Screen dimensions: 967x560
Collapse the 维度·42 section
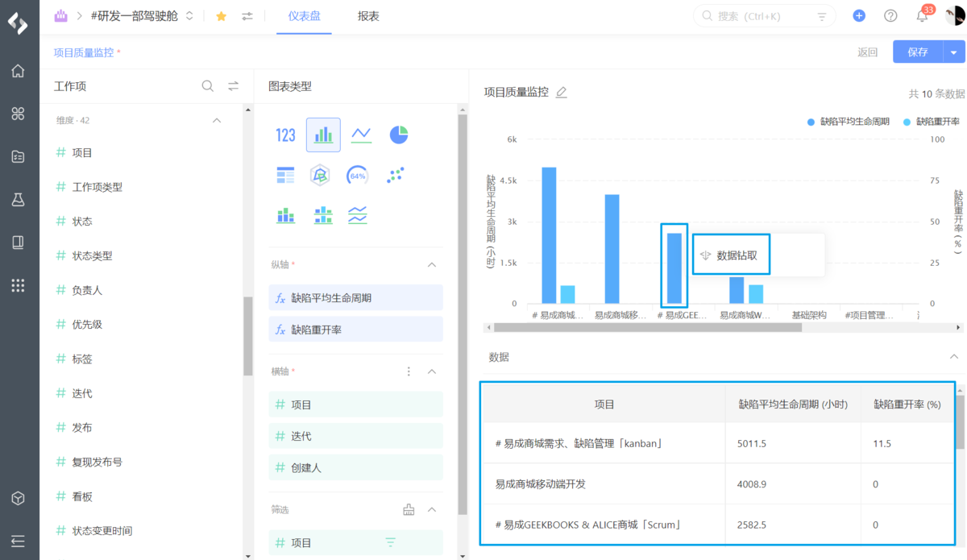coord(216,120)
